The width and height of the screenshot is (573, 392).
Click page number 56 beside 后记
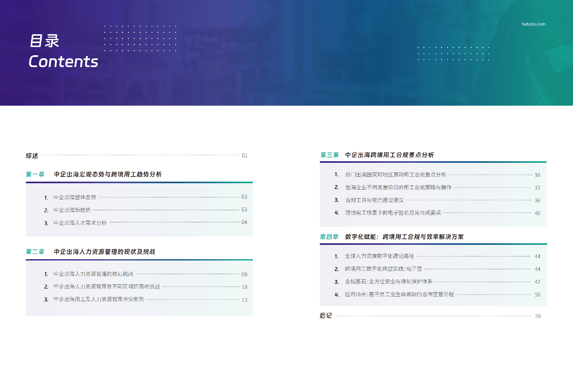pos(538,316)
